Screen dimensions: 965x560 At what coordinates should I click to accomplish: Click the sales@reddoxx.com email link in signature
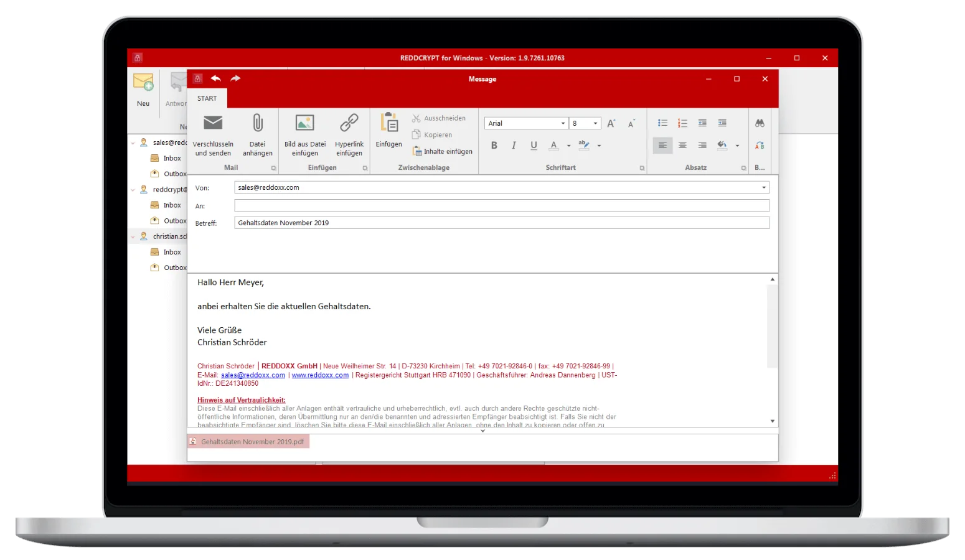point(253,375)
